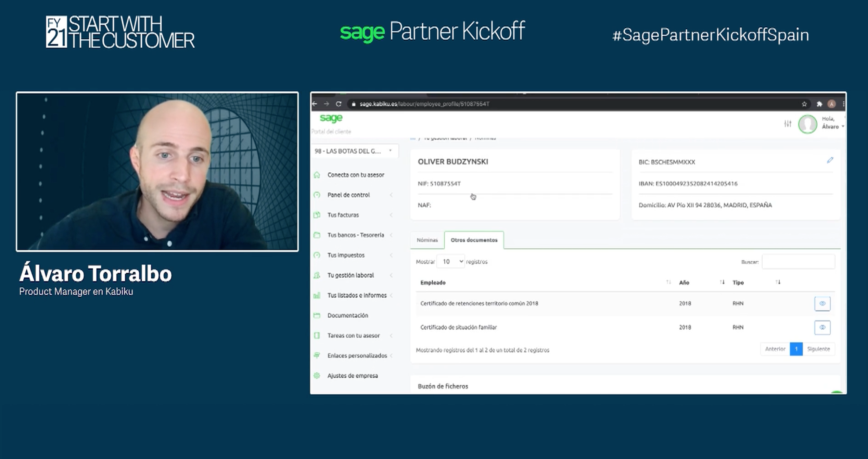
Task: Open the 98 - LAS BOTAS DEL G... company selector
Action: pyautogui.click(x=354, y=151)
